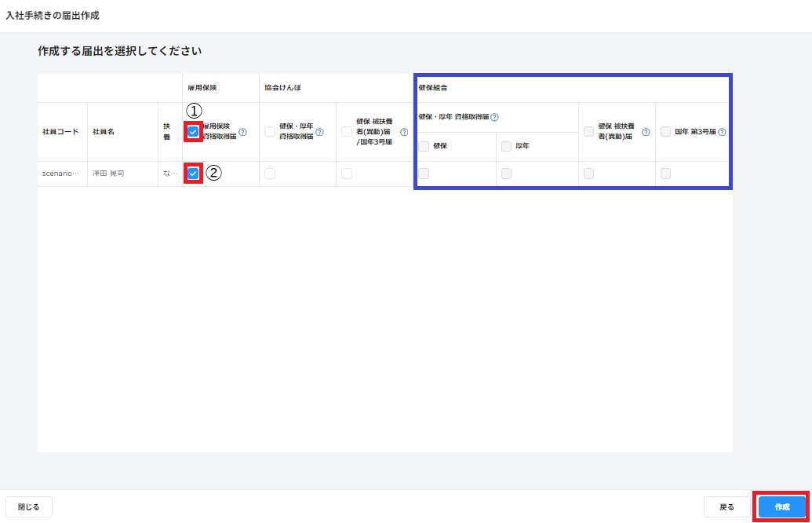Image resolution: width=812 pixels, height=523 pixels.
Task: Uncheck the 雇用保険 資格取得届 header checkbox
Action: 193,132
